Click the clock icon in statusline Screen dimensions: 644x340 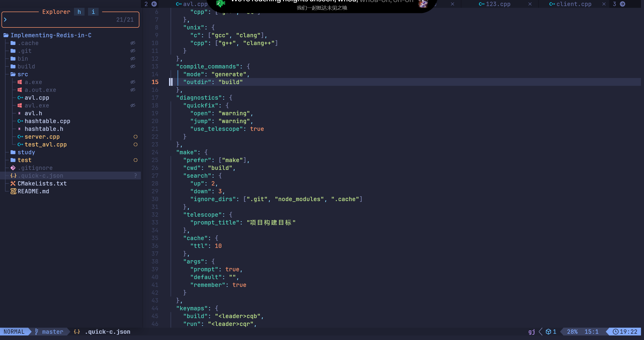pos(615,331)
